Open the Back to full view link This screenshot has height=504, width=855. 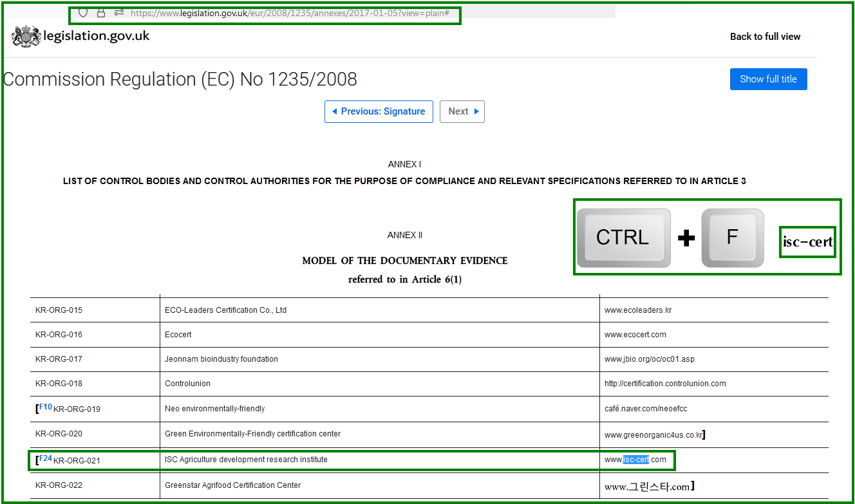pyautogui.click(x=765, y=37)
